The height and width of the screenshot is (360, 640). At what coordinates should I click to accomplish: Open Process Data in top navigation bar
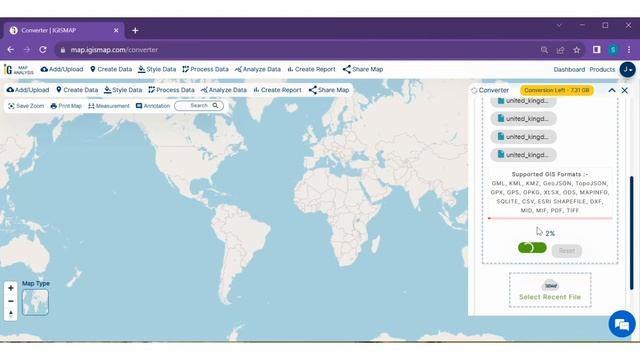click(x=205, y=69)
